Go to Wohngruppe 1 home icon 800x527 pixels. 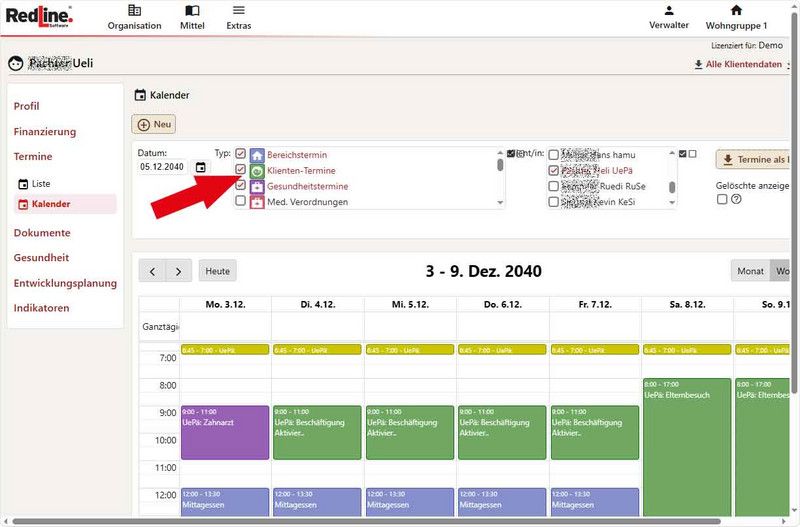click(736, 10)
